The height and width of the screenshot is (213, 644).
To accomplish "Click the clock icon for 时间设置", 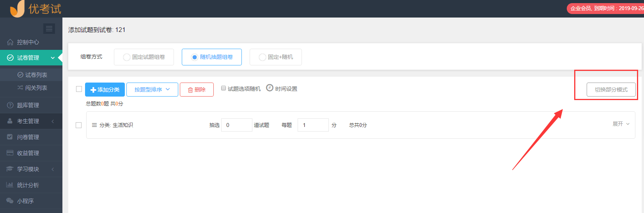I will click(270, 88).
